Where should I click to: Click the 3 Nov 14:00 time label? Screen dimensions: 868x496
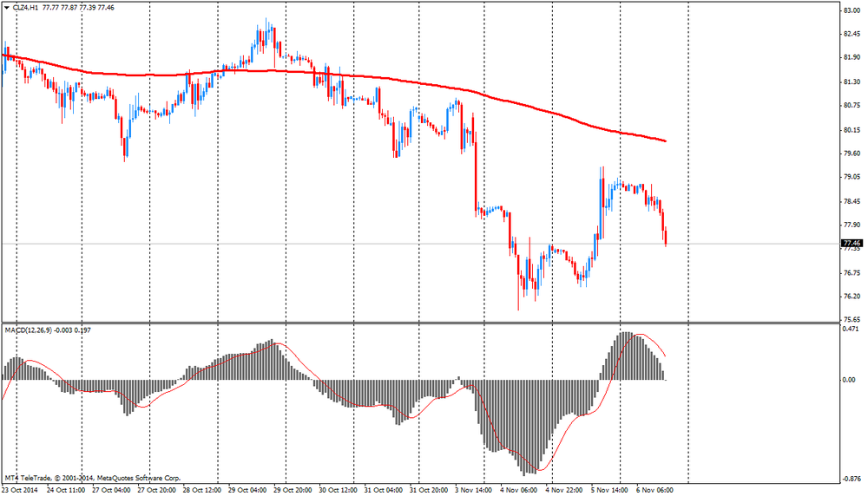click(473, 490)
